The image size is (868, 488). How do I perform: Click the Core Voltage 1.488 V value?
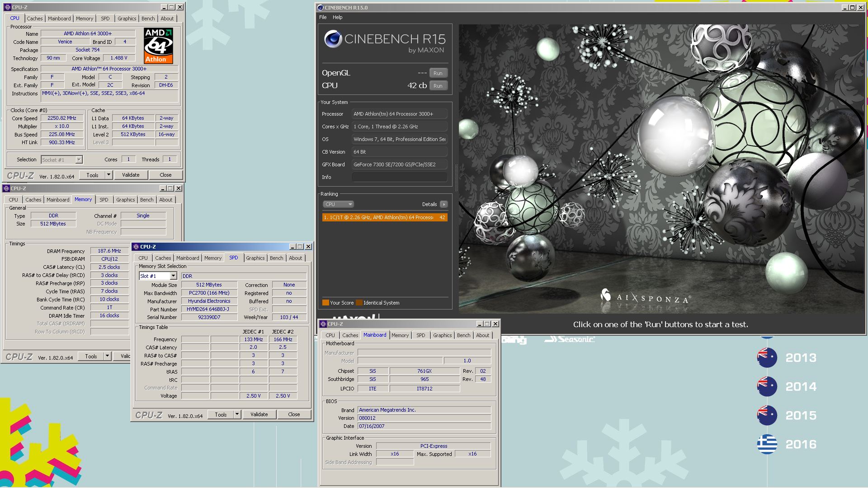click(119, 58)
